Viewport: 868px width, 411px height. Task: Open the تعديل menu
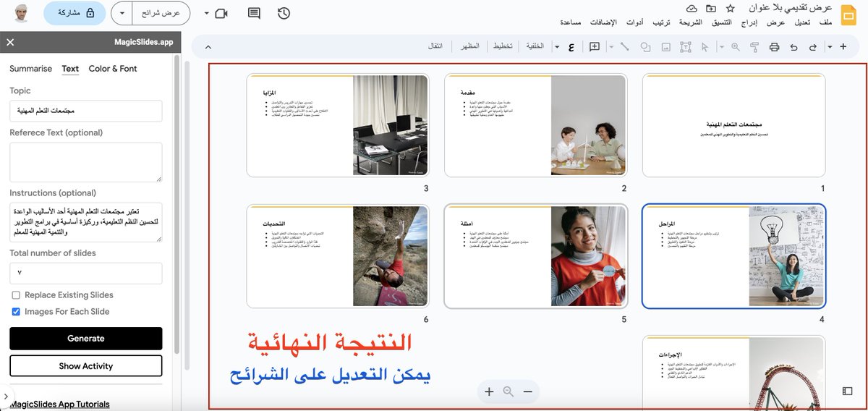(802, 22)
